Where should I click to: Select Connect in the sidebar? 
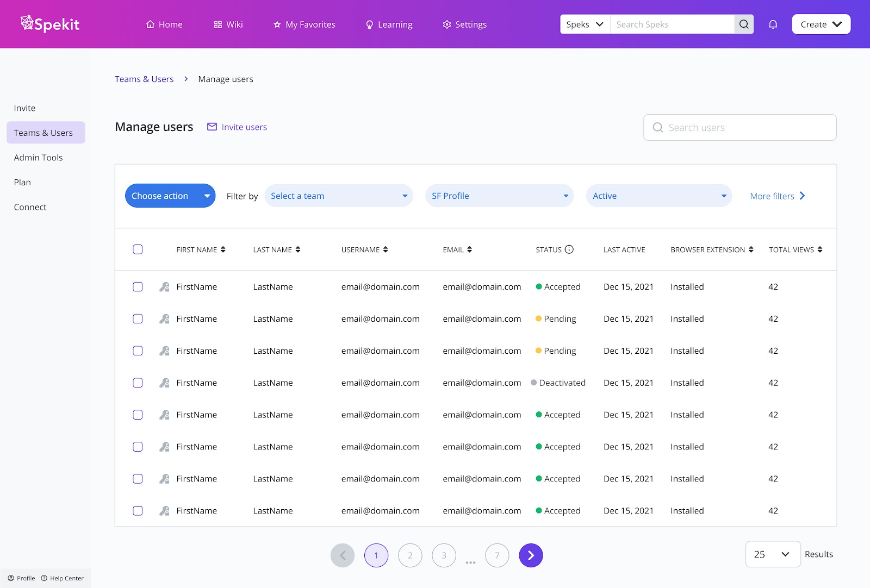[x=30, y=207]
